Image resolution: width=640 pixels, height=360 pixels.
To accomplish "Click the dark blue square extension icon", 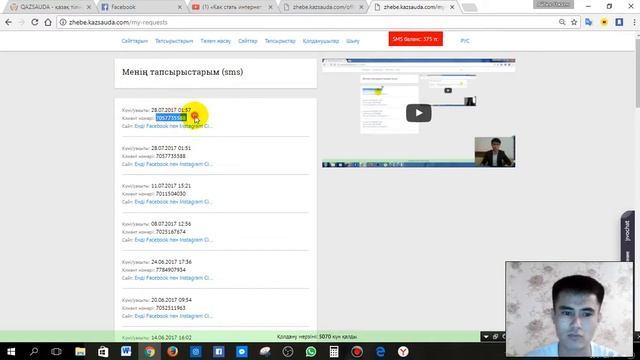I will 619,22.
